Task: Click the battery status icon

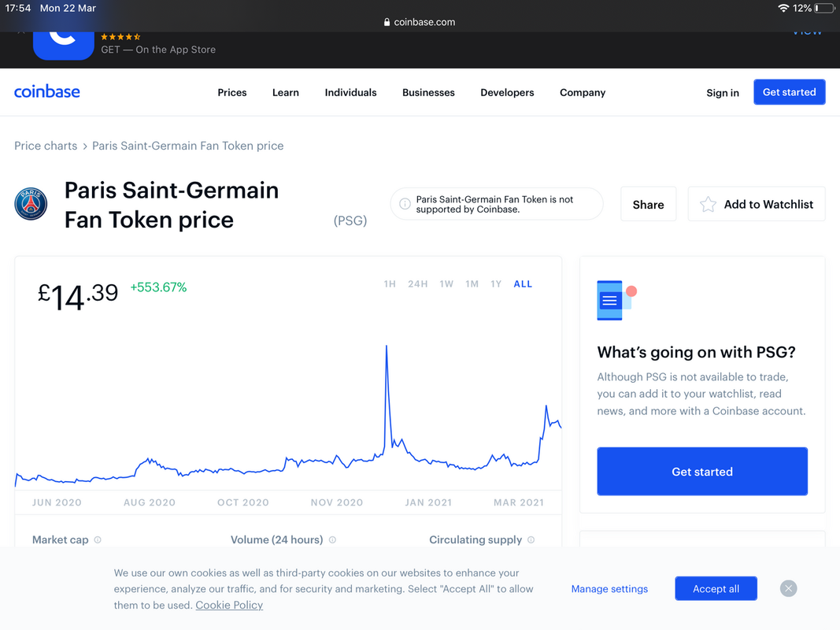Action: pos(824,8)
